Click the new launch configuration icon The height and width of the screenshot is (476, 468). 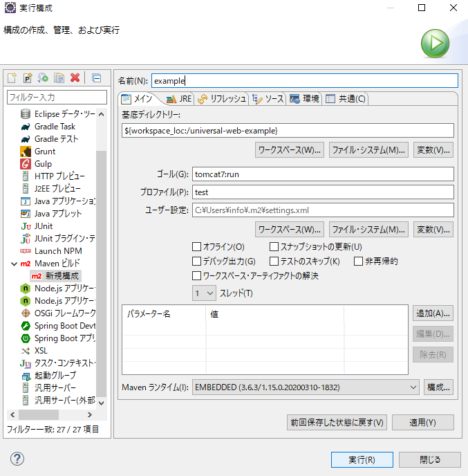[x=12, y=78]
